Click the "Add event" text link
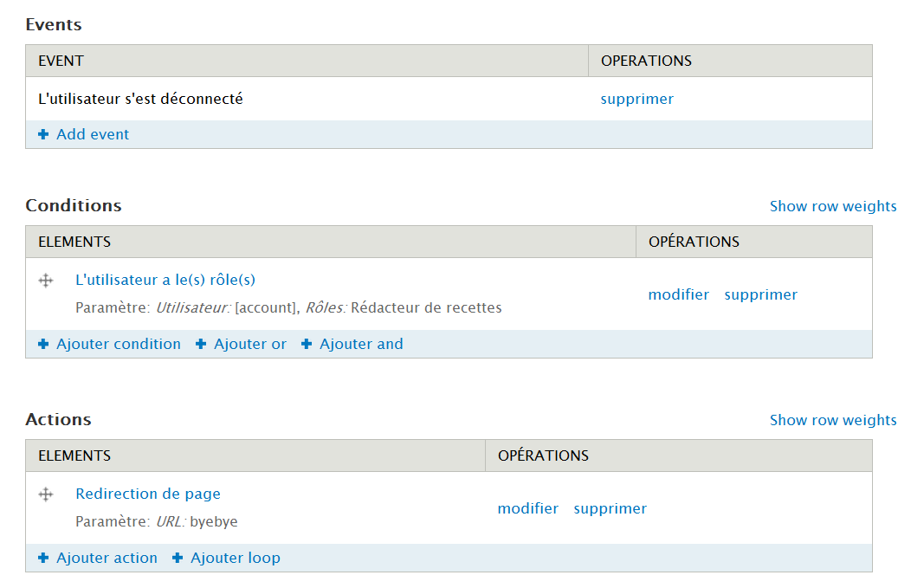The height and width of the screenshot is (588, 911). click(x=93, y=134)
